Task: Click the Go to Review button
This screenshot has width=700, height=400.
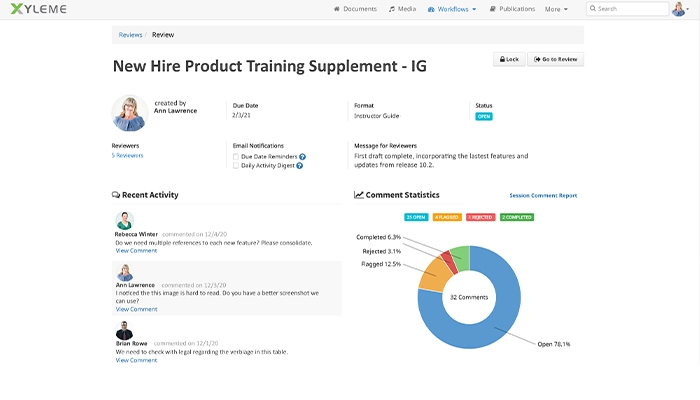Action: pyautogui.click(x=555, y=59)
